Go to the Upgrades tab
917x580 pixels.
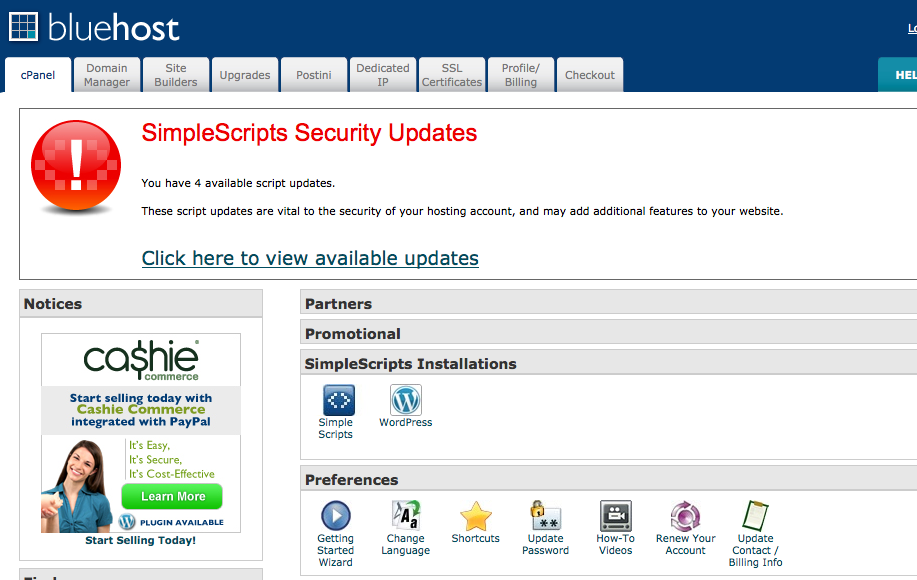pyautogui.click(x=244, y=75)
